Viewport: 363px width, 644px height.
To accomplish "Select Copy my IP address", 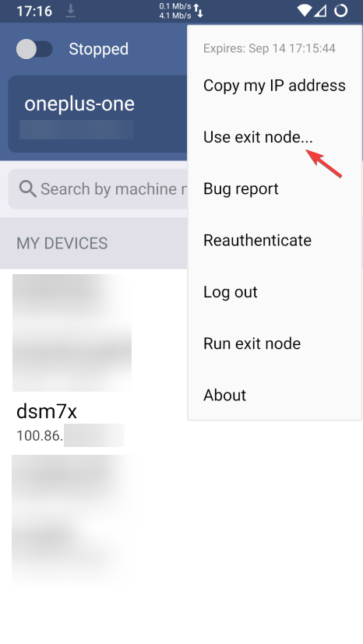I will coord(274,86).
